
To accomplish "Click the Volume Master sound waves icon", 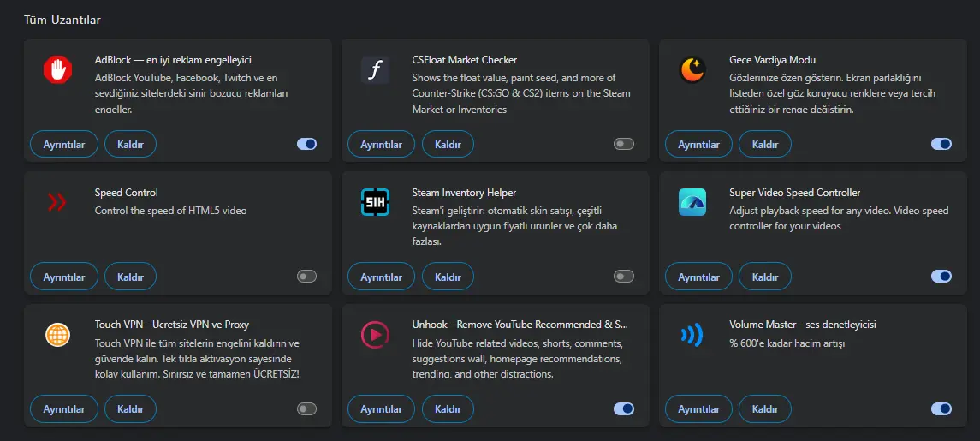I will click(x=692, y=336).
